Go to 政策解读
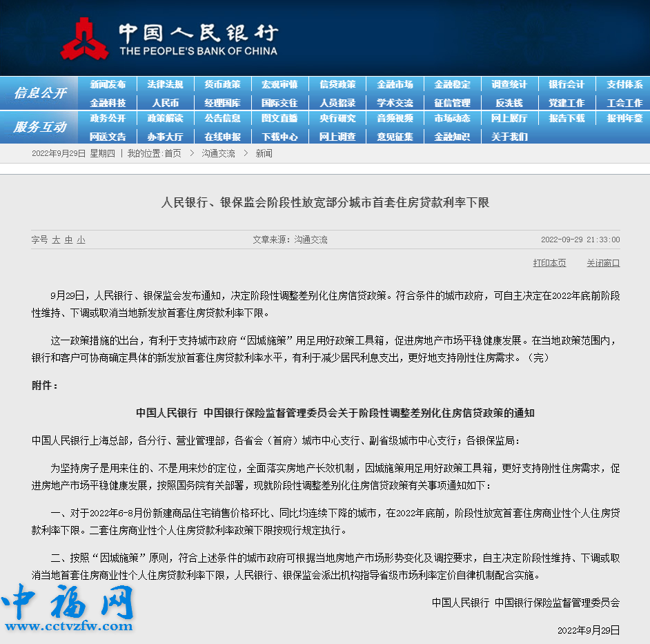This screenshot has height=644, width=650. [165, 118]
